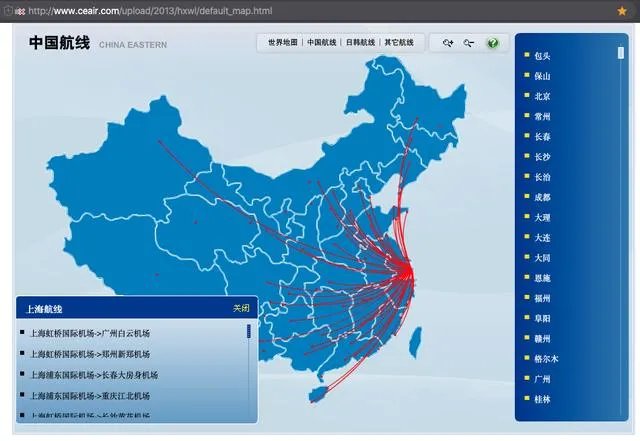The height and width of the screenshot is (441, 640).
Task: Pick 福州 in the city list
Action: [542, 298]
